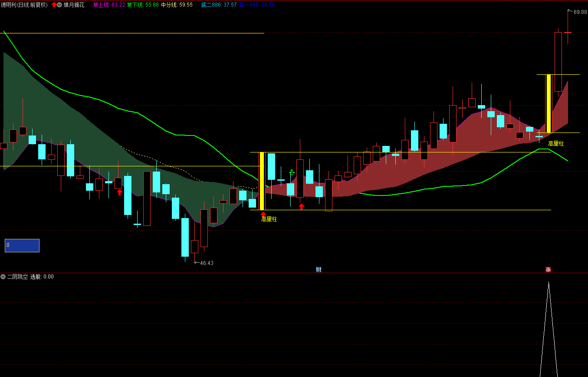Click the 涨 marker on the time axis
Viewport: 588px width, 377px height.
(x=548, y=270)
